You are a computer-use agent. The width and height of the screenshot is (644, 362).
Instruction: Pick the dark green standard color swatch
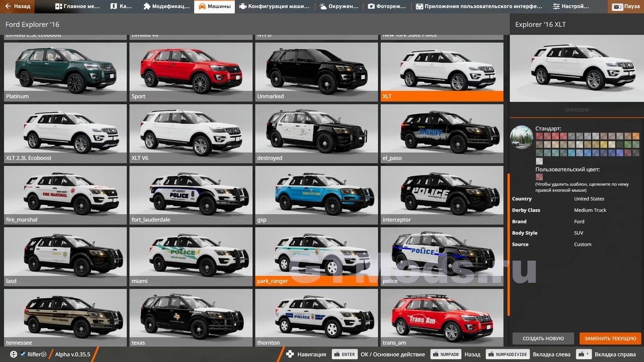(620, 144)
